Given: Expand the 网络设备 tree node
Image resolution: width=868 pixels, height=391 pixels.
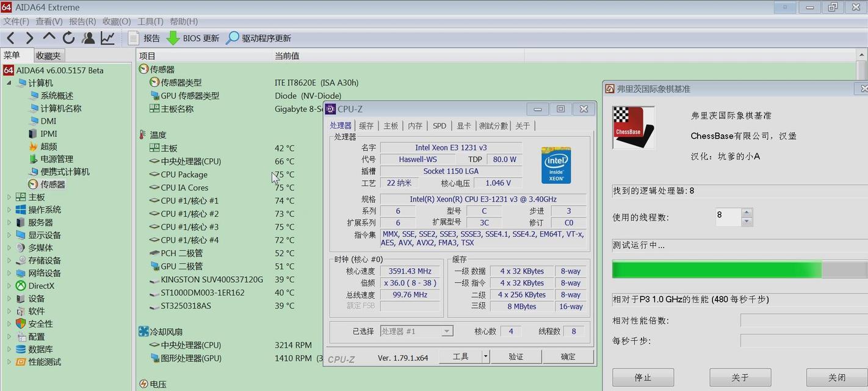Looking at the screenshot, I should point(9,273).
